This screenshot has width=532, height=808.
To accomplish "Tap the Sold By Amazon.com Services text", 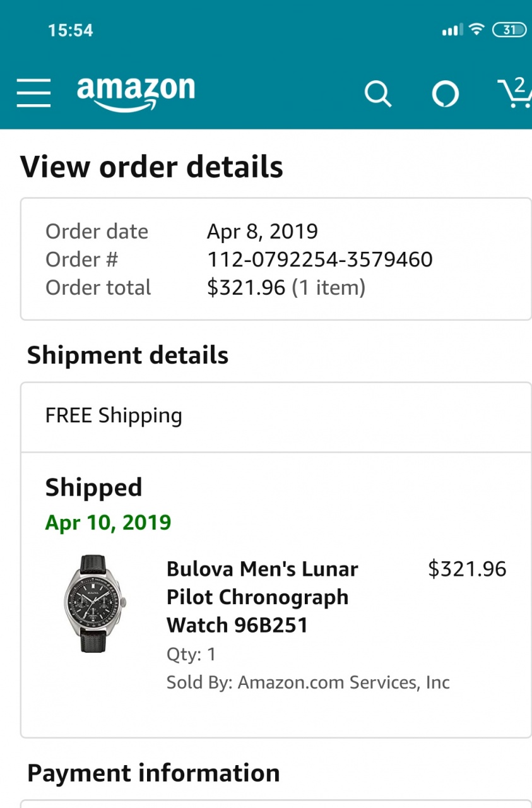I will (308, 682).
